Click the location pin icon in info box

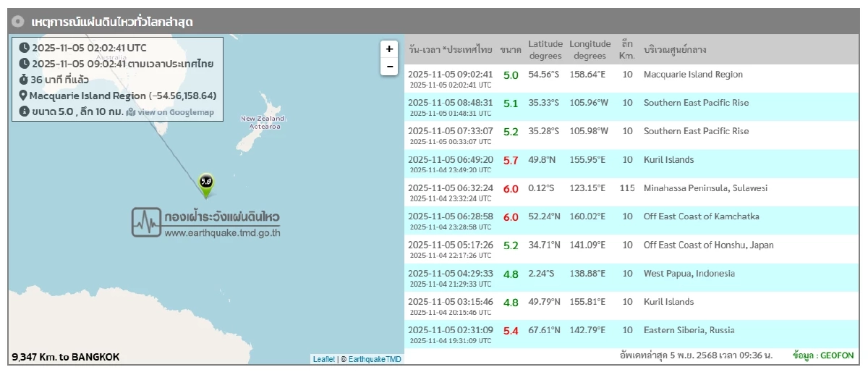coord(23,96)
